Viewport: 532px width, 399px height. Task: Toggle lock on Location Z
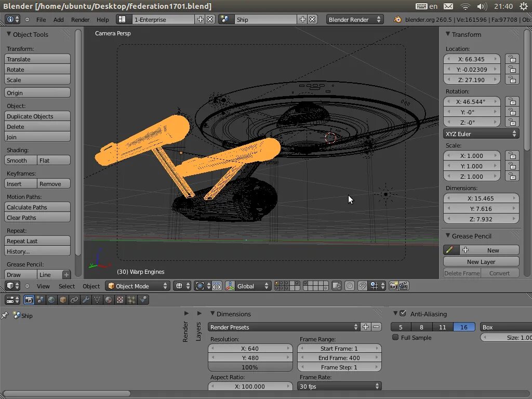pyautogui.click(x=512, y=79)
